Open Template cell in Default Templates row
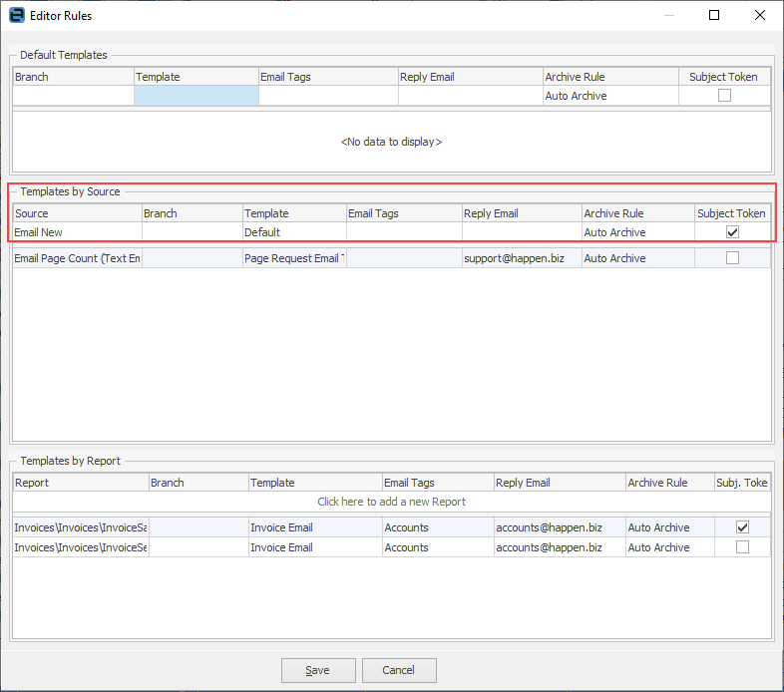This screenshot has width=784, height=692. click(x=196, y=96)
